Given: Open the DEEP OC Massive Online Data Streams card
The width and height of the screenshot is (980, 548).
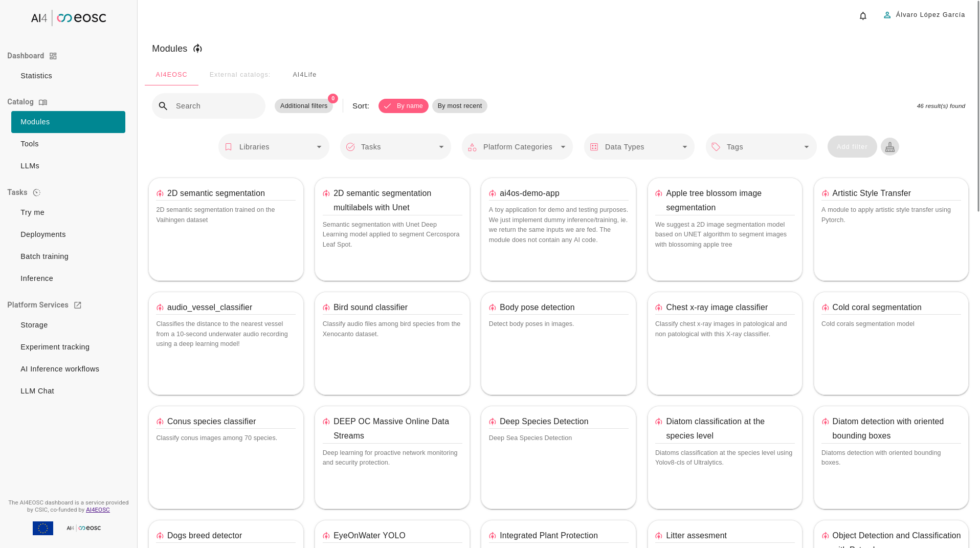Looking at the screenshot, I should tap(392, 457).
